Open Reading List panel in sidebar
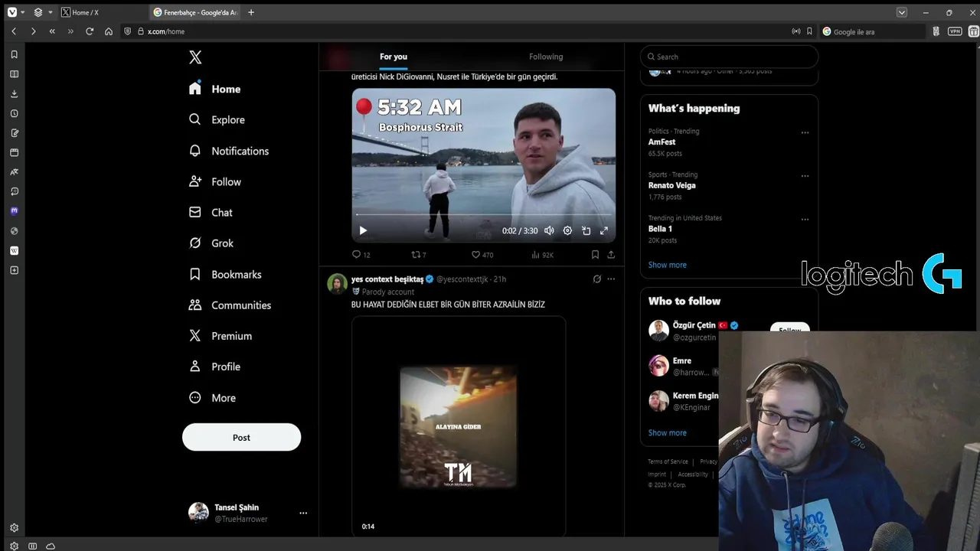The image size is (980, 551). click(14, 74)
